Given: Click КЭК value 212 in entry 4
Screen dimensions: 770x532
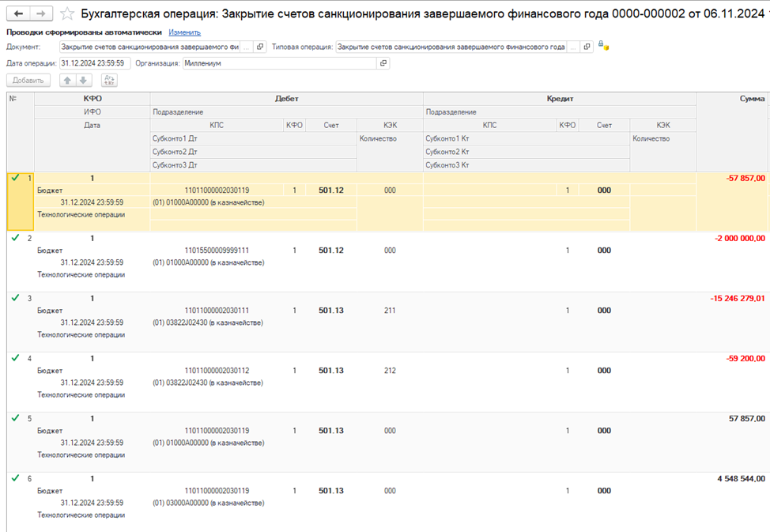Looking at the screenshot, I should (390, 371).
